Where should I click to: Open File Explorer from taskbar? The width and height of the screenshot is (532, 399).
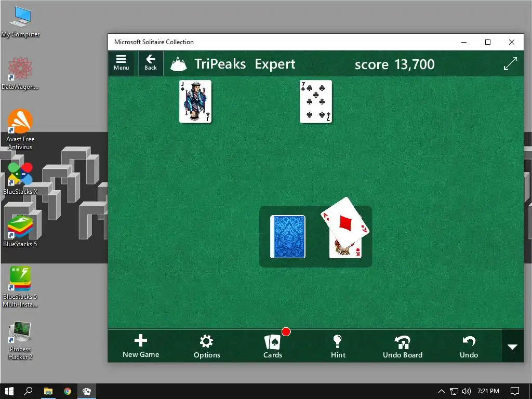(x=48, y=391)
